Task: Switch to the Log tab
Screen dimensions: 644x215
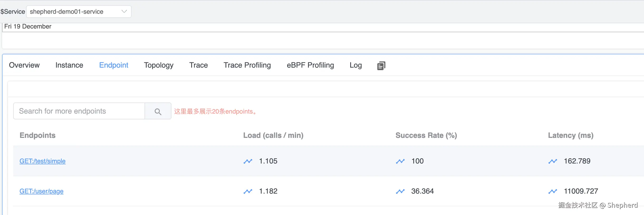Action: [x=356, y=65]
